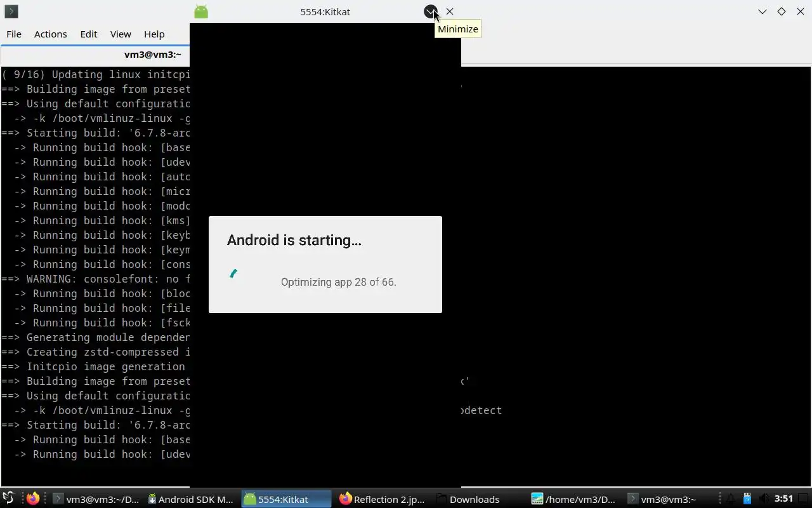The height and width of the screenshot is (508, 812).
Task: Switch to Reflection 2.jp... Firefox taskbar entry
Action: click(383, 499)
